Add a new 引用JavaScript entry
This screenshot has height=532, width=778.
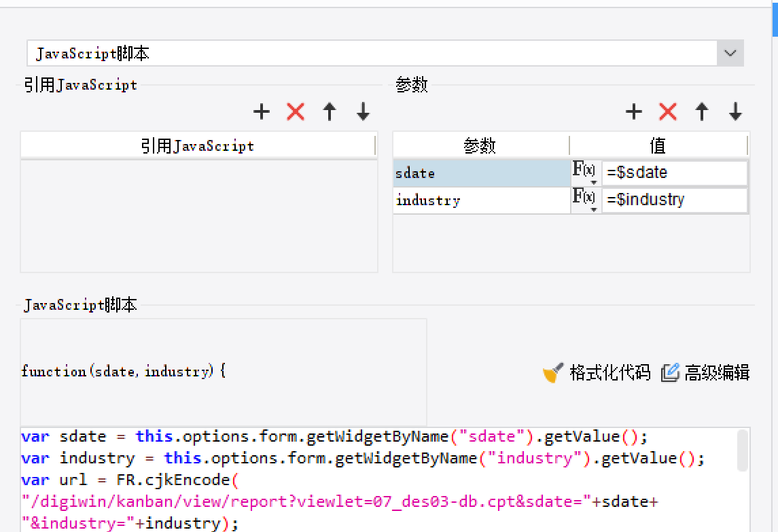[262, 111]
